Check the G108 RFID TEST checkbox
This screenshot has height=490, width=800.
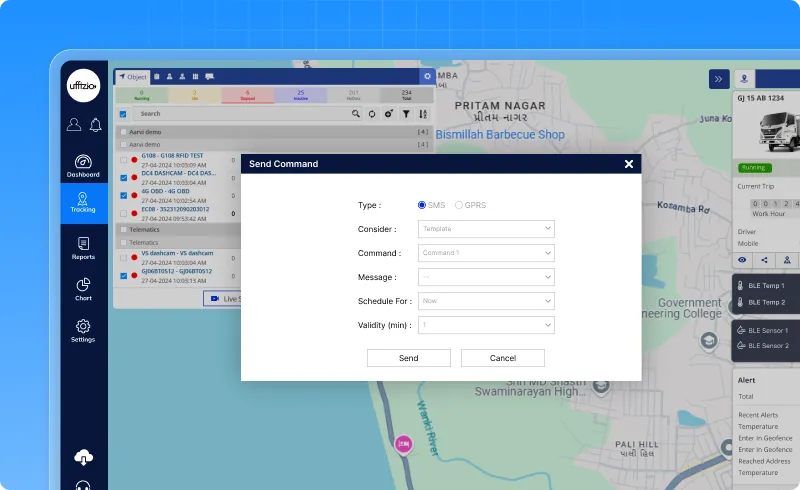click(123, 159)
